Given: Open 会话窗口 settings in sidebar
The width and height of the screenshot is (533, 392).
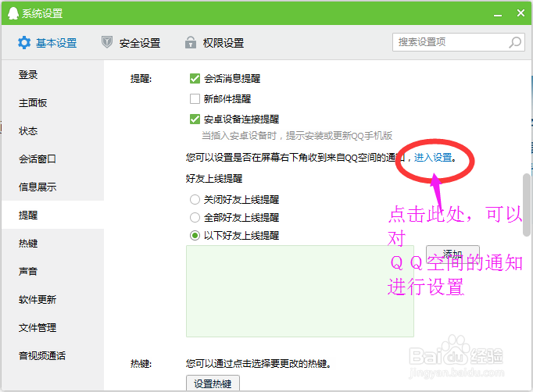Looking at the screenshot, I should tap(52, 159).
